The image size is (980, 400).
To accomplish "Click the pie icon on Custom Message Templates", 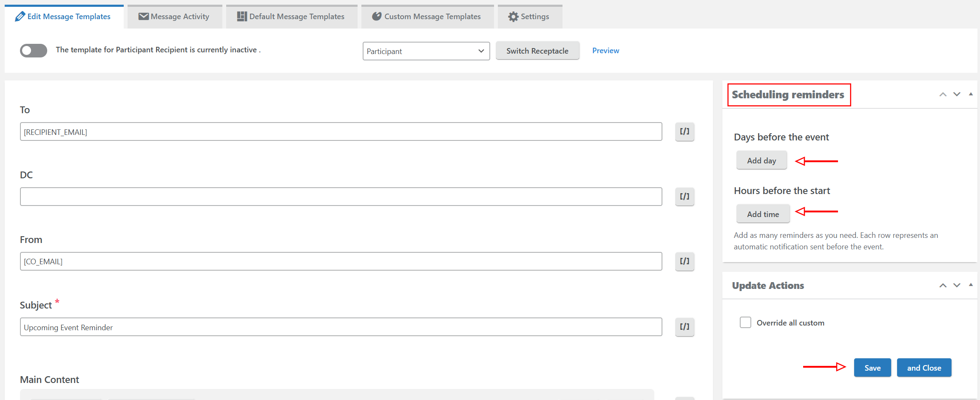I will tap(376, 16).
